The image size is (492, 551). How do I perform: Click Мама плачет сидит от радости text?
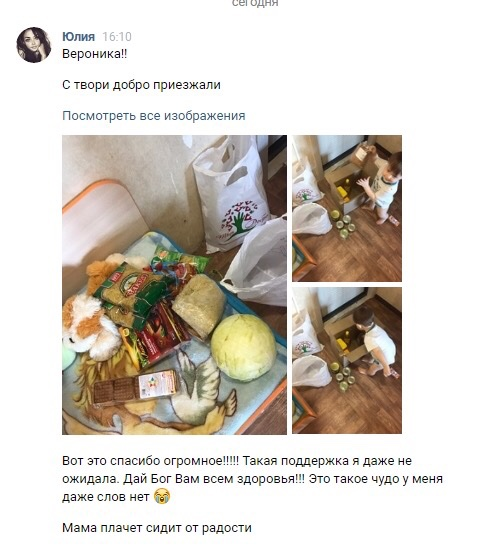pyautogui.click(x=157, y=527)
